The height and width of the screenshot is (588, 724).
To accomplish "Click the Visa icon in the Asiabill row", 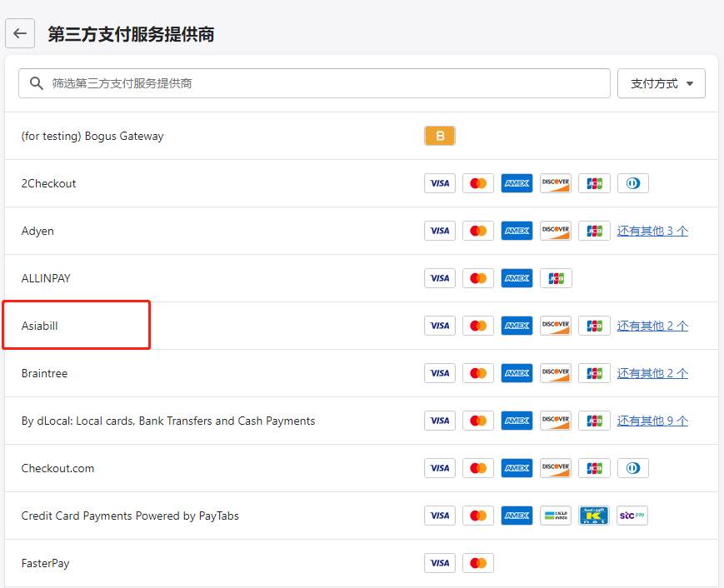I will click(440, 326).
